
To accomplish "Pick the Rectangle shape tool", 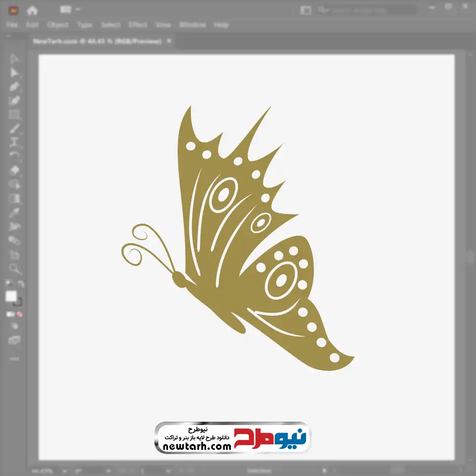I will pos(14,114).
